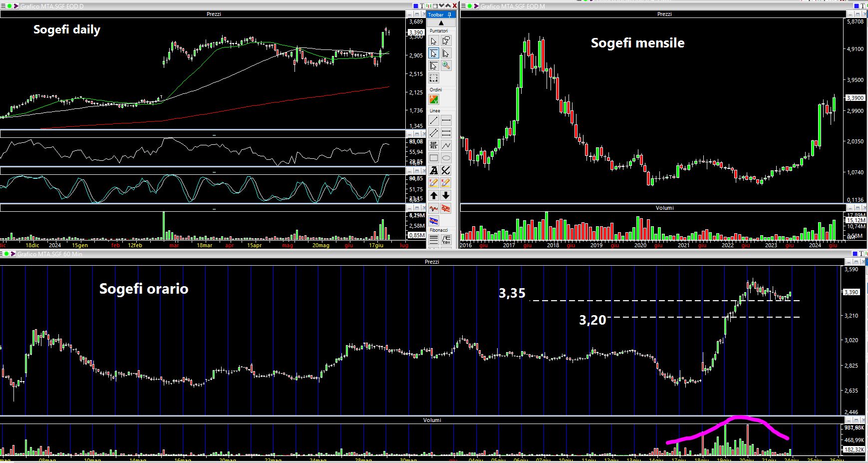Click the '3,35' level annotation
Screen dimensions: 868x463
point(512,293)
